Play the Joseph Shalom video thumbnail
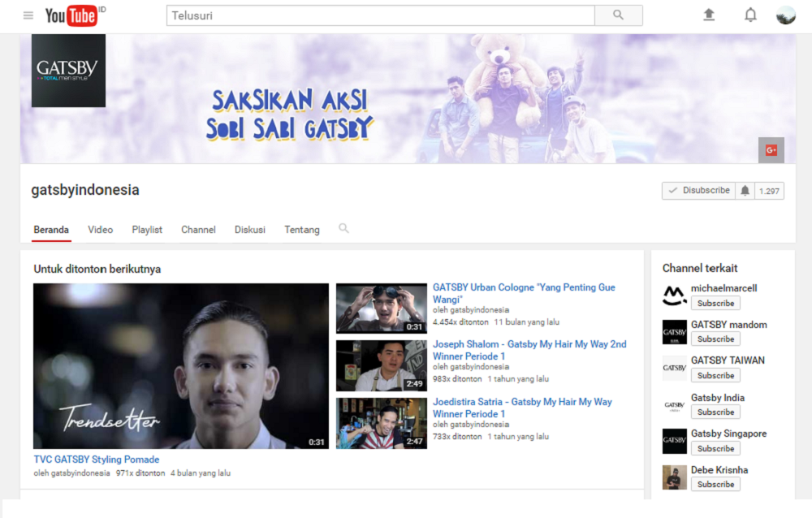Image resolution: width=812 pixels, height=518 pixels. 382,365
